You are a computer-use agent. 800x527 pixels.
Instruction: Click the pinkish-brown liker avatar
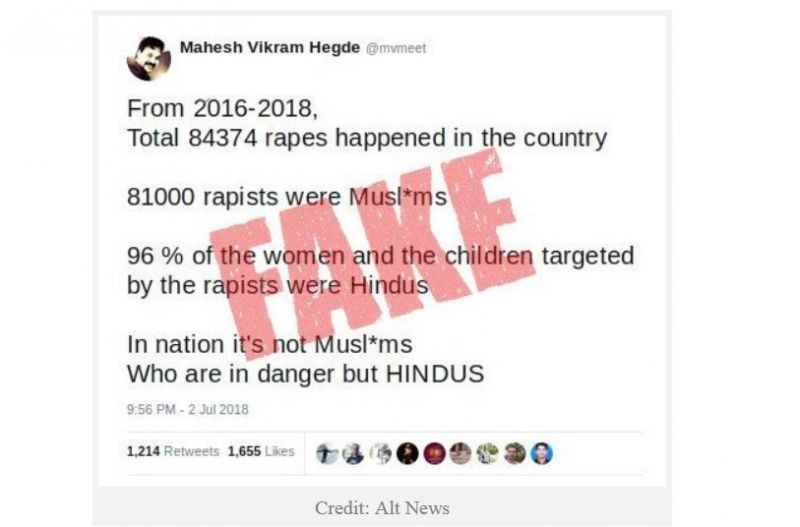[461, 453]
